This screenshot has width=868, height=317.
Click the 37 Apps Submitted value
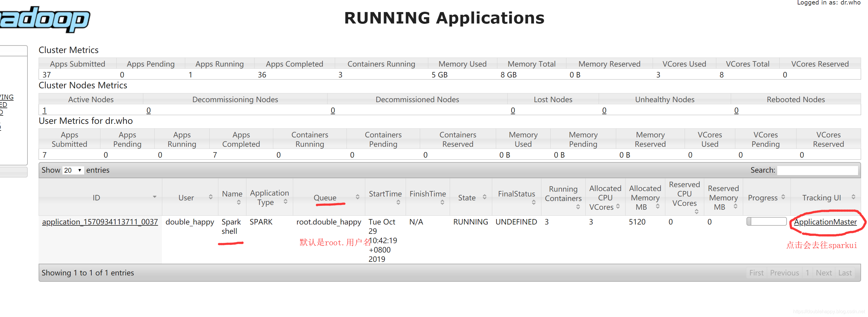46,75
